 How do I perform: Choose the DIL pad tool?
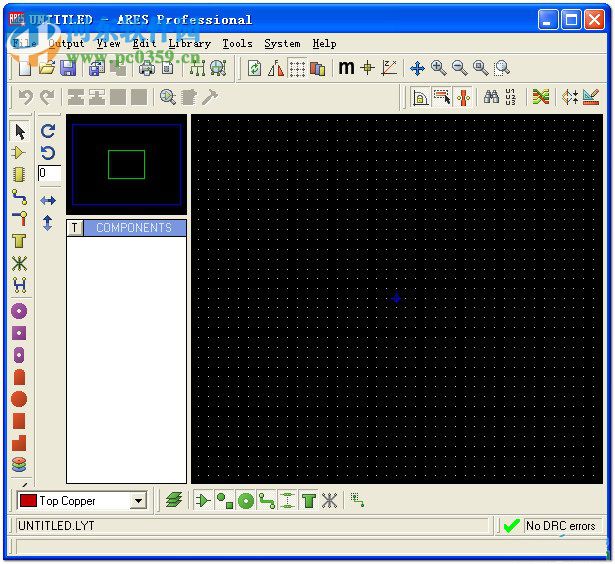[19, 355]
